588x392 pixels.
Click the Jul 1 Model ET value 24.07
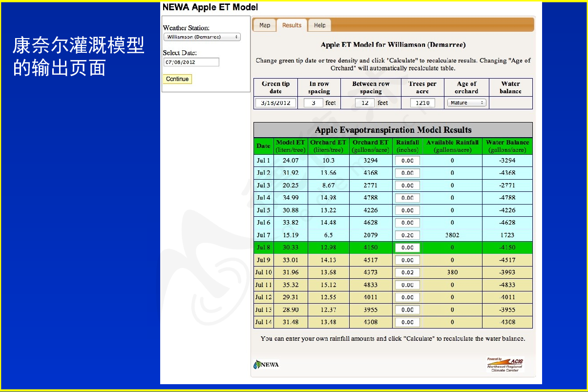(x=291, y=161)
